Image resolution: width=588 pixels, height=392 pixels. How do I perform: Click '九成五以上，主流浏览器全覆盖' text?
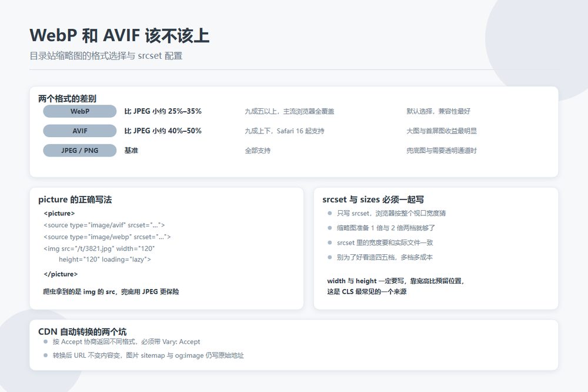(x=289, y=111)
